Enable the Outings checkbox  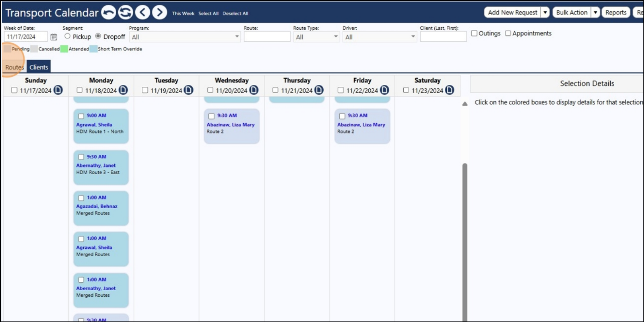pos(474,33)
